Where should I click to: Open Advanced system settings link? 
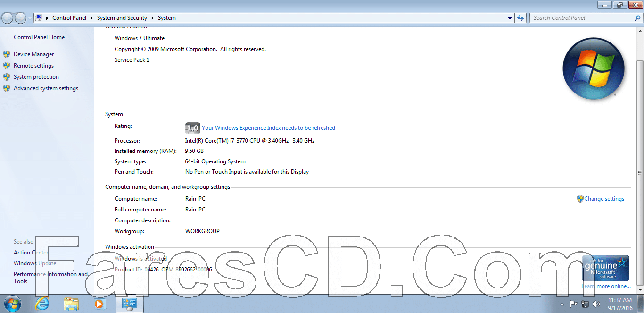click(x=46, y=88)
